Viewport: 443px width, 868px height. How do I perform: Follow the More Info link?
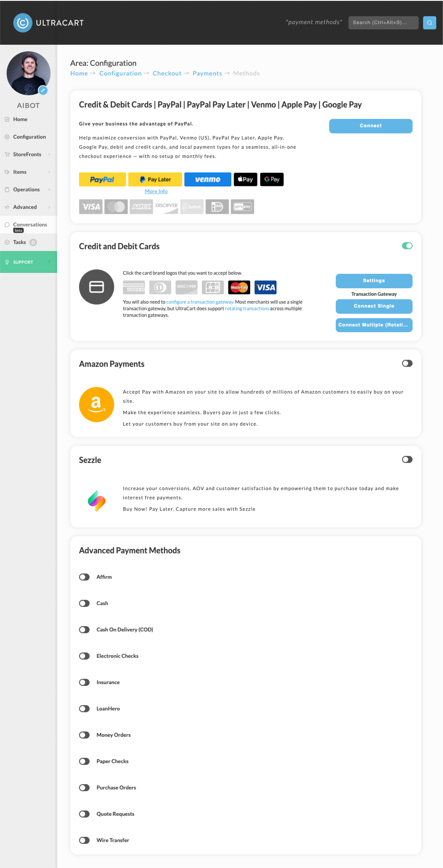tap(156, 191)
